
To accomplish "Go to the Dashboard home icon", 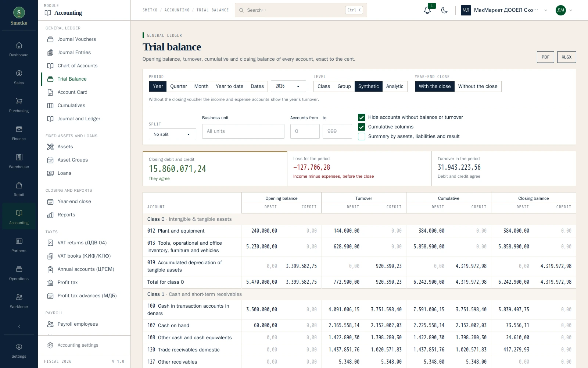I will pos(19,49).
